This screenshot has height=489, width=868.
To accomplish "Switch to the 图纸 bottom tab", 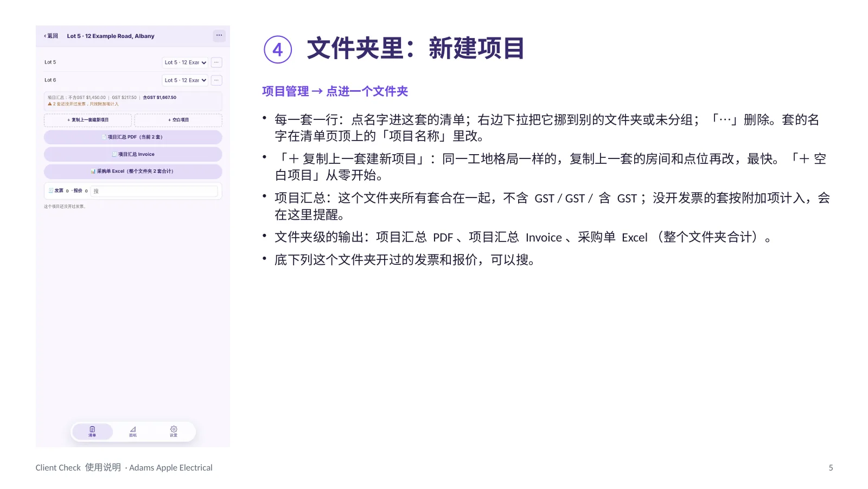I will (133, 431).
